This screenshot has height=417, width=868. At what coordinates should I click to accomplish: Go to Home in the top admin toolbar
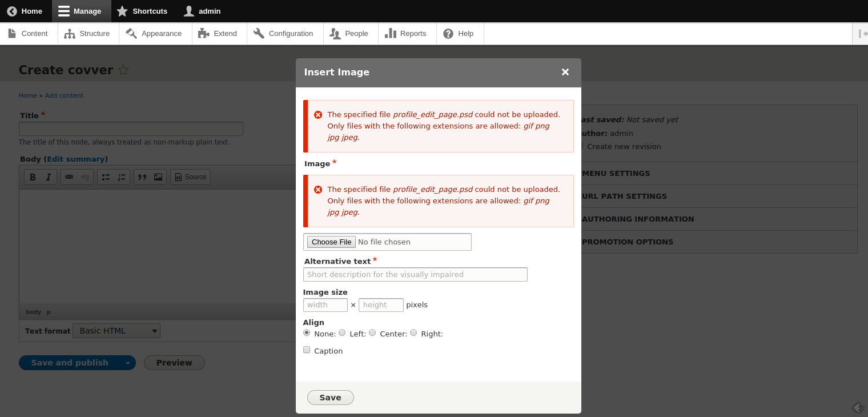click(x=26, y=11)
